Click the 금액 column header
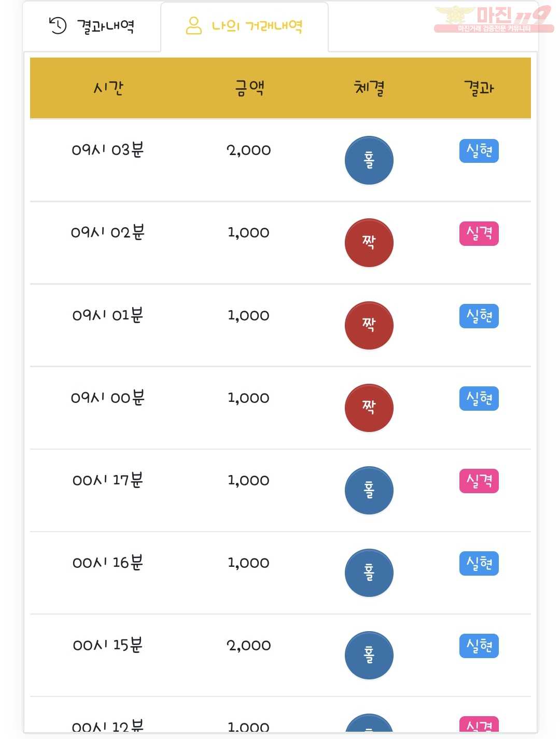 click(x=249, y=88)
